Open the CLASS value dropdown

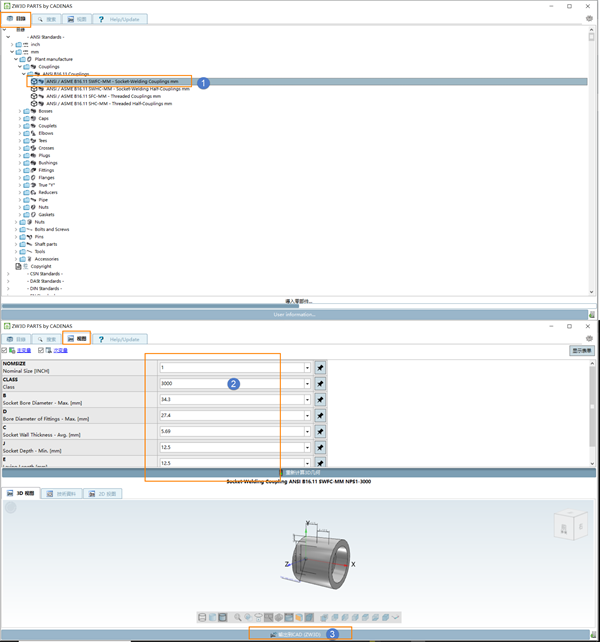[x=307, y=384]
